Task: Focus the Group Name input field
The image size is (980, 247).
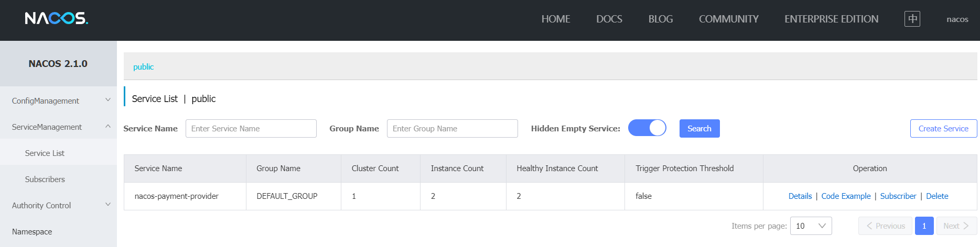Action: [453, 128]
